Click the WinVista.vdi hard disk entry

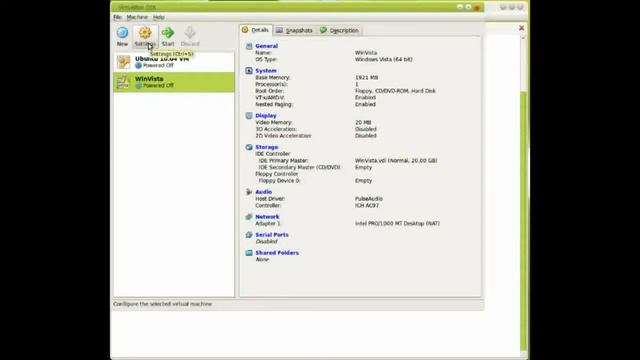396,160
